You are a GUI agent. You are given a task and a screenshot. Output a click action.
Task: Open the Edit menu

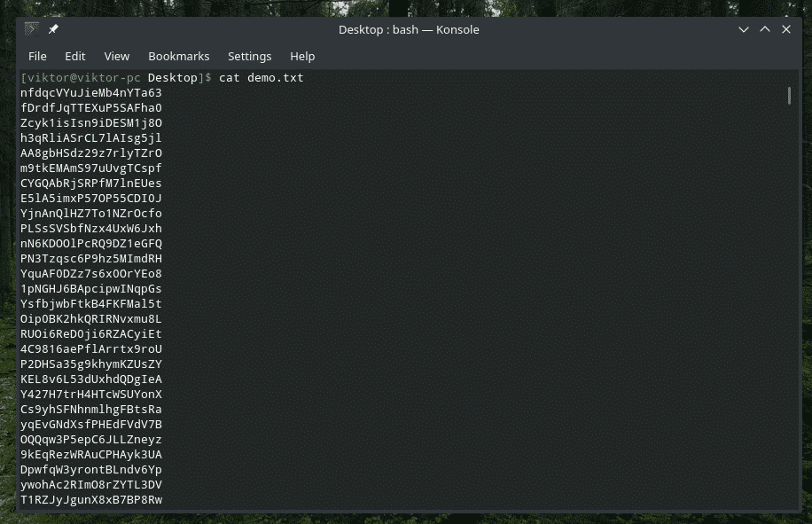pyautogui.click(x=75, y=56)
